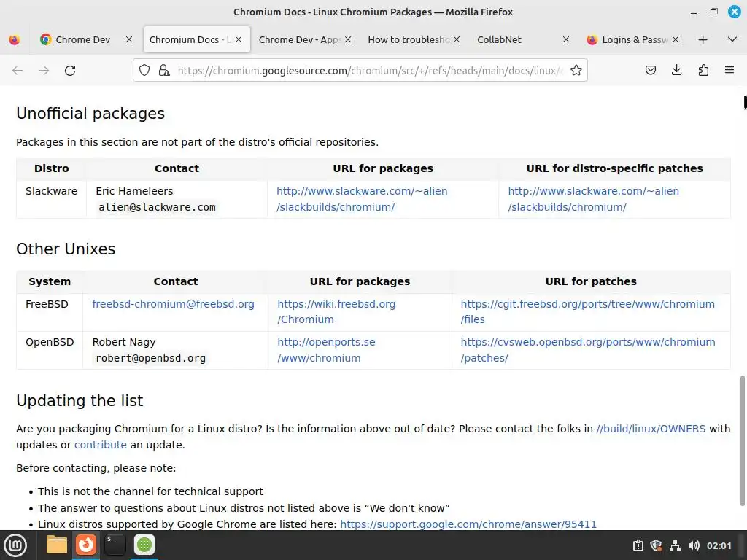747x560 pixels.
Task: Click the Other Unixes heading
Action: point(66,249)
